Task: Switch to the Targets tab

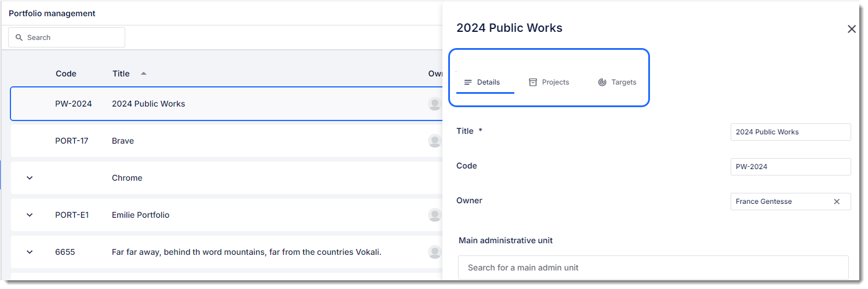Action: 617,82
